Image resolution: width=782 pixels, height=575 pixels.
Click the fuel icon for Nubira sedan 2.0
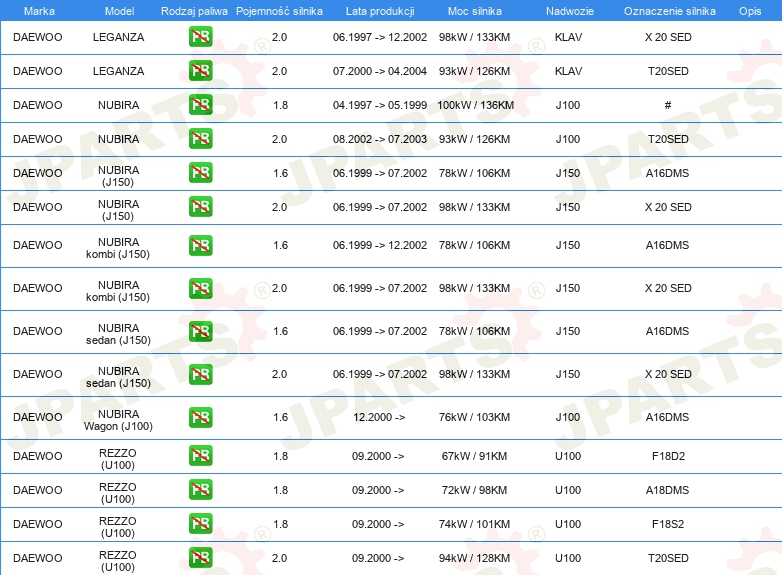click(x=200, y=374)
